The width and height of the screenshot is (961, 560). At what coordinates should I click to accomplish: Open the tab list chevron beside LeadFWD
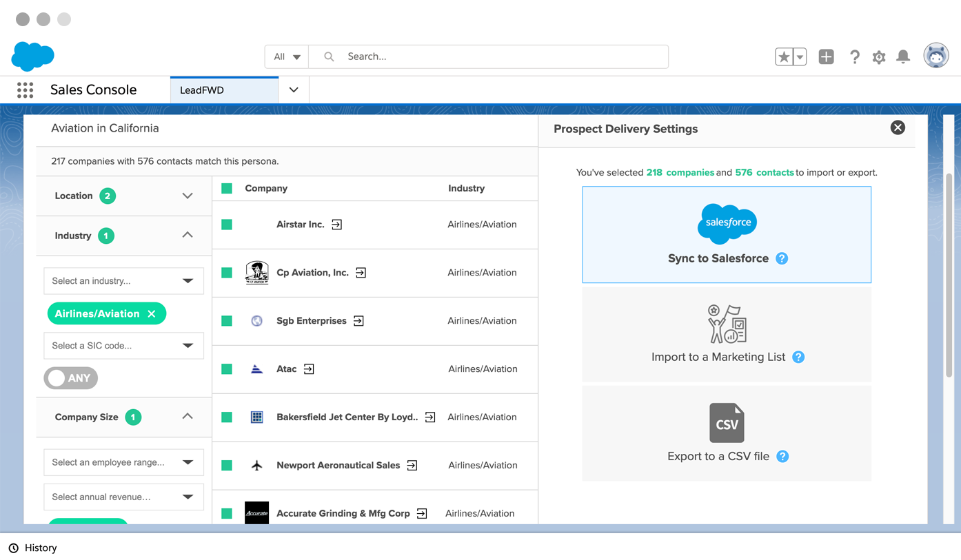click(x=294, y=90)
